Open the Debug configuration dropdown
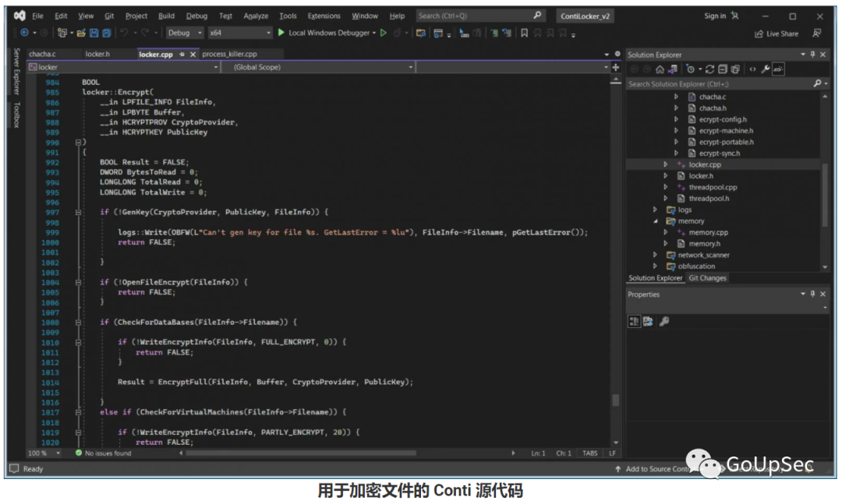This screenshot has width=842, height=504. (x=184, y=33)
